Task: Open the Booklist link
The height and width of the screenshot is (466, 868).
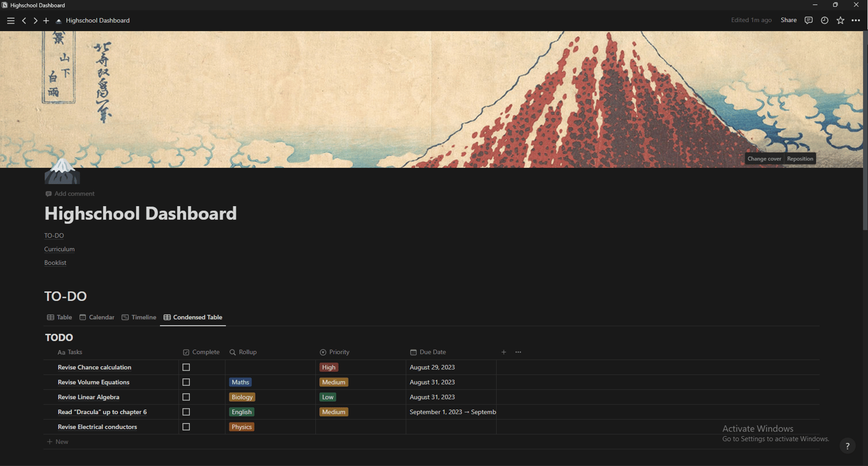Action: click(55, 263)
